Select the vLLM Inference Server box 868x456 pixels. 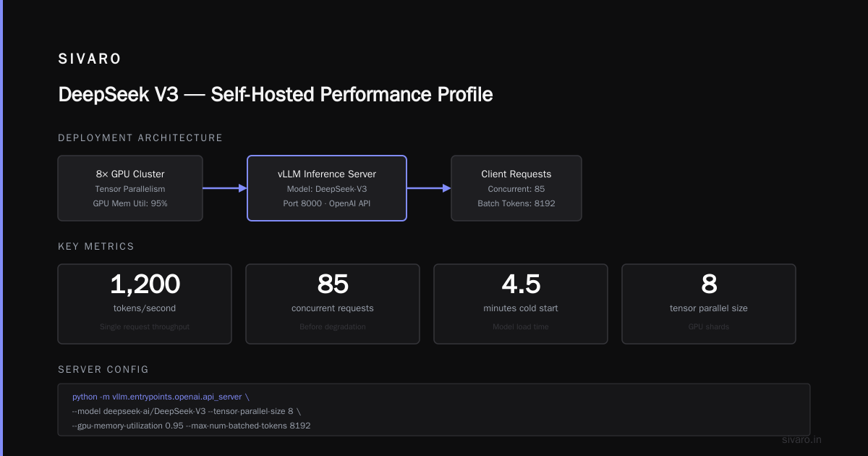coord(327,188)
